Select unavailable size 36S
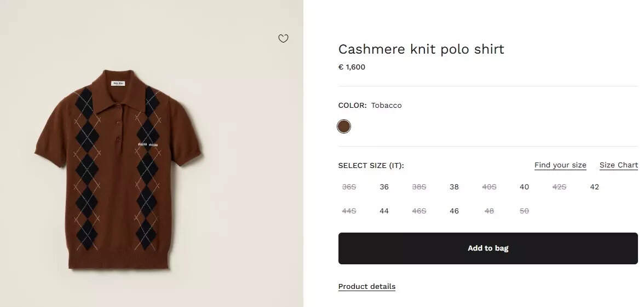This screenshot has width=644, height=307. (349, 187)
